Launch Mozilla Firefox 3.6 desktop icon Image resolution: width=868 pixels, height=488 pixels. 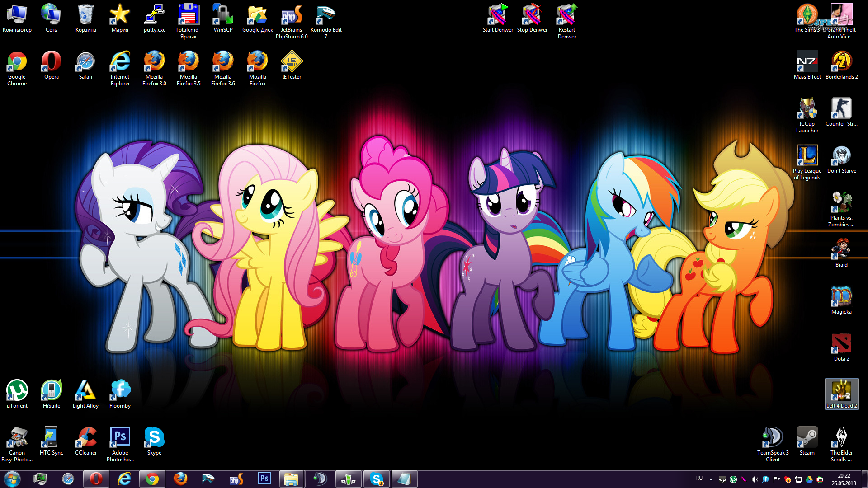[x=223, y=68]
